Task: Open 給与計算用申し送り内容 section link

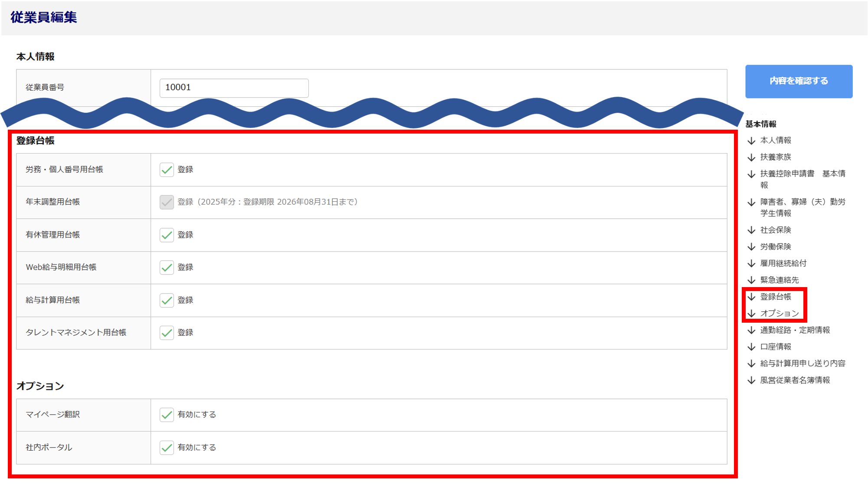Action: [802, 364]
